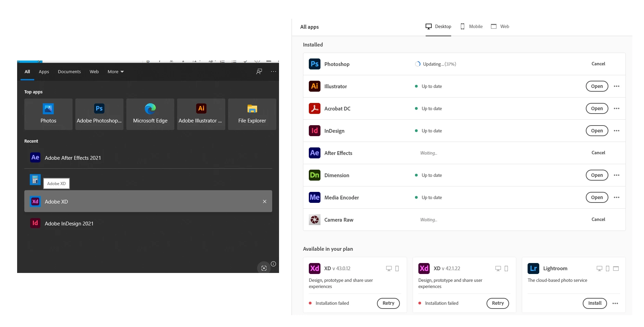Click the After Effects app icon

pos(315,153)
